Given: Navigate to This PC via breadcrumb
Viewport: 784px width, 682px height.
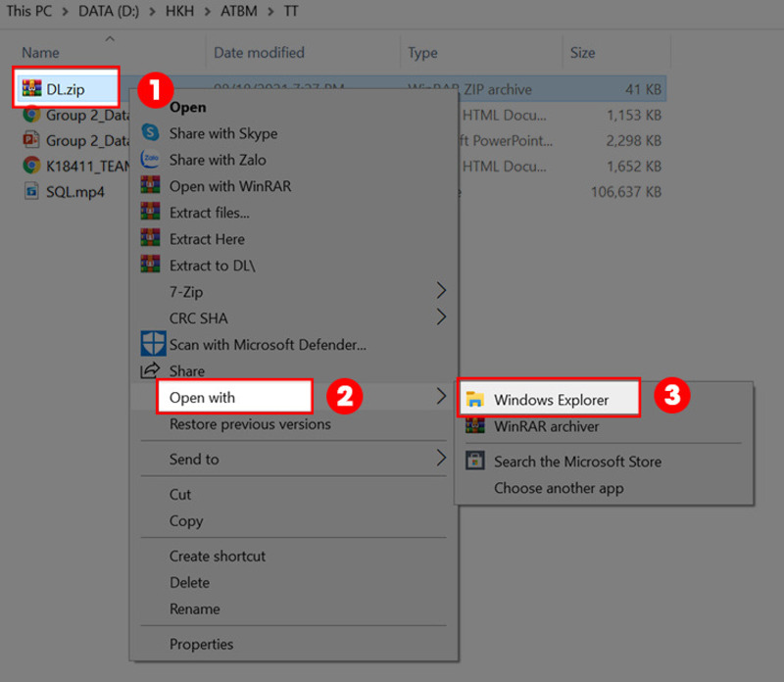Looking at the screenshot, I should tap(29, 11).
